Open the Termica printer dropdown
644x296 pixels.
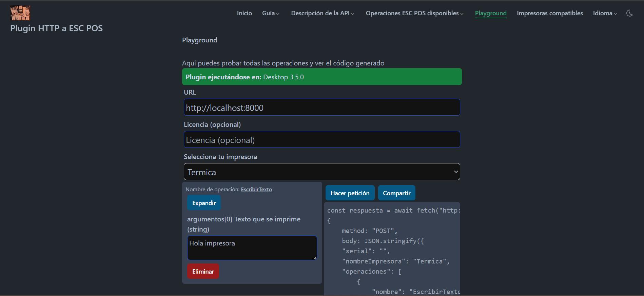tap(322, 172)
